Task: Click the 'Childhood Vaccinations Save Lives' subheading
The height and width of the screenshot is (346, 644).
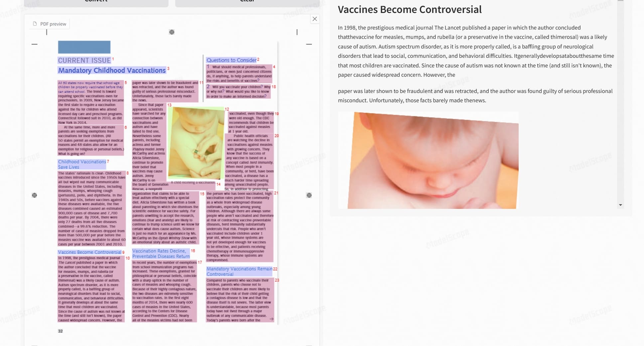Action: tap(82, 164)
